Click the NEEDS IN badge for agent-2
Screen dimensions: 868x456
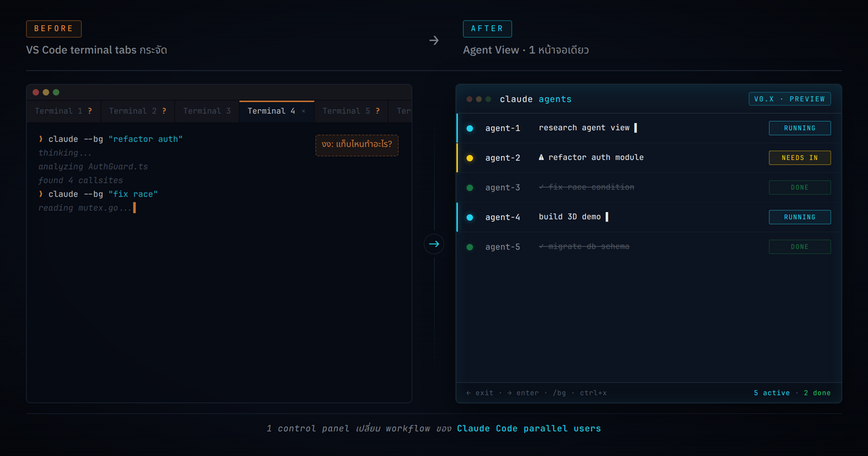[x=799, y=158]
